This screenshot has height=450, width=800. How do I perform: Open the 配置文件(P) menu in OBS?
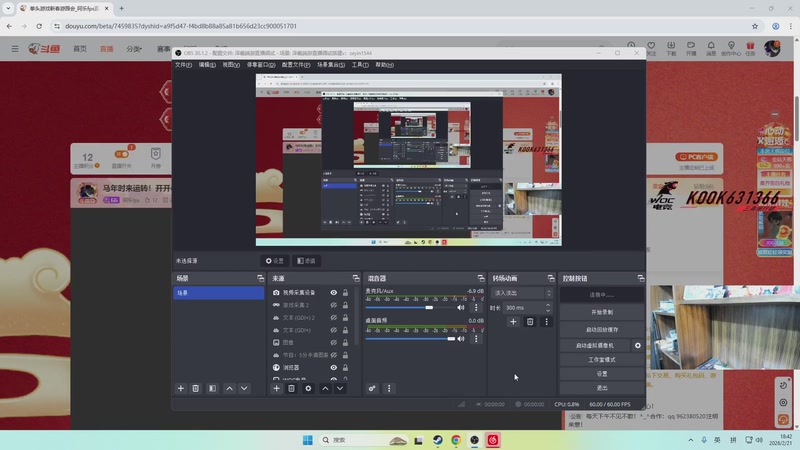(296, 65)
